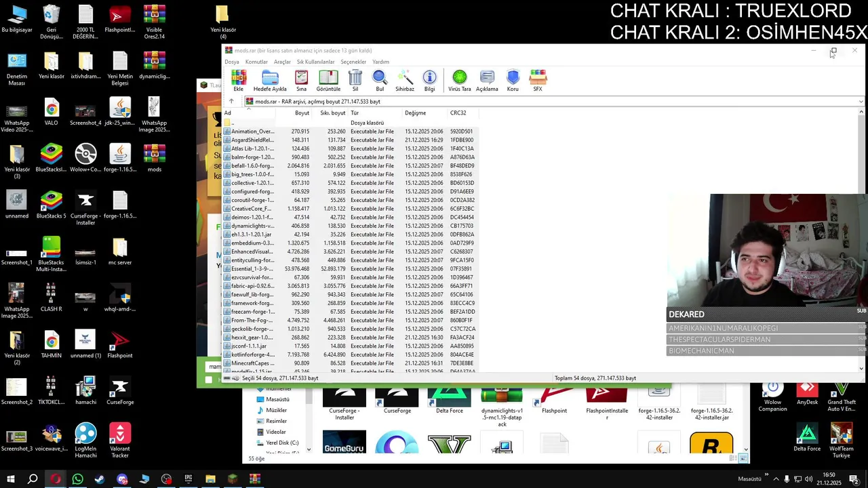This screenshot has height=488, width=868.
Task: Go up one folder level in WinRAR
Action: pyautogui.click(x=231, y=102)
